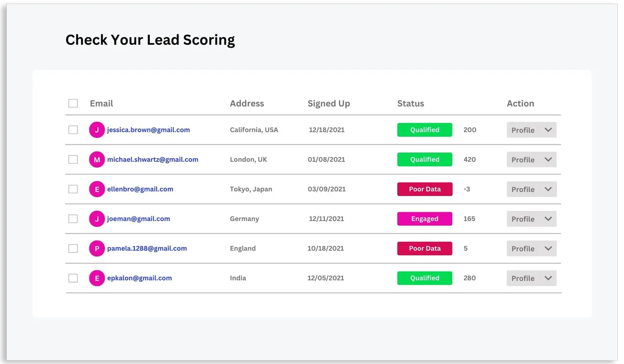Open the epkalon@gmail.com email link
This screenshot has width=624, height=364.
point(139,278)
